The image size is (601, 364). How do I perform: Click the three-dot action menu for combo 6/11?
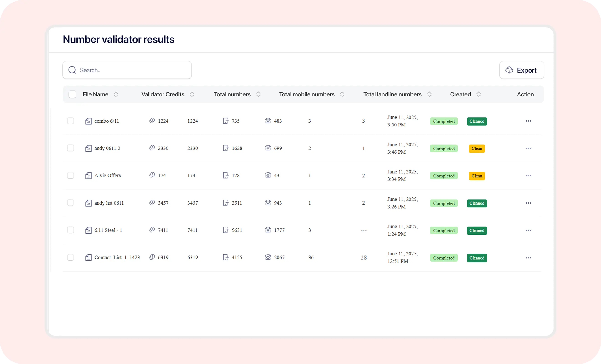(x=528, y=121)
